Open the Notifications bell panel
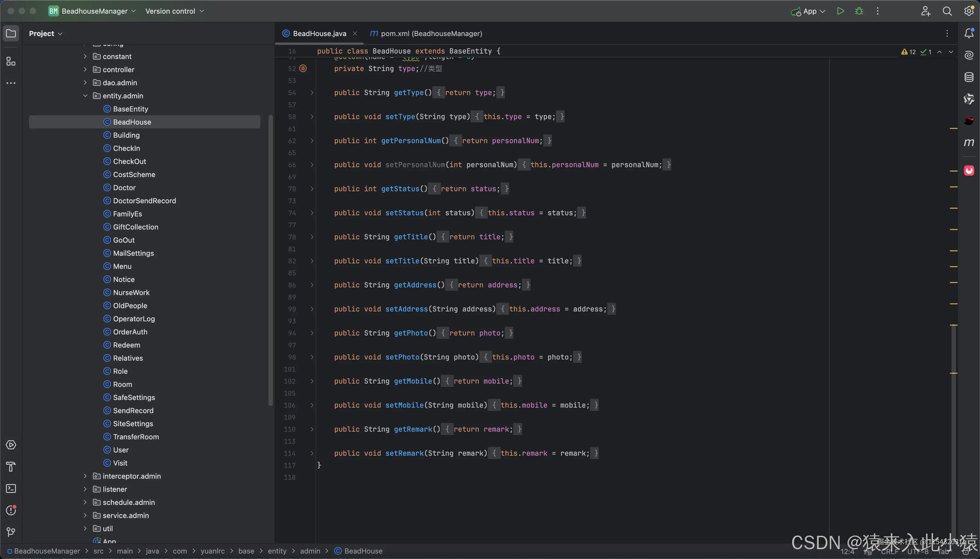 tap(969, 33)
